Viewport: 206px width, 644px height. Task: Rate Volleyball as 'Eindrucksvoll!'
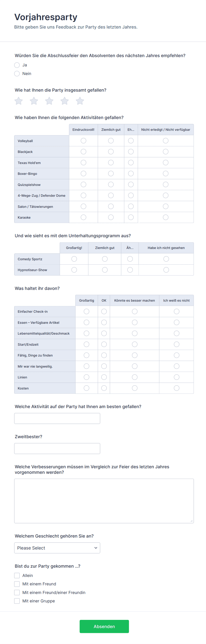tap(83, 141)
